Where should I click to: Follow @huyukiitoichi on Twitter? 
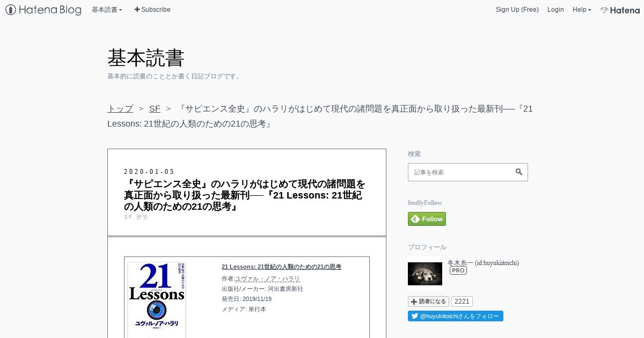coord(456,316)
